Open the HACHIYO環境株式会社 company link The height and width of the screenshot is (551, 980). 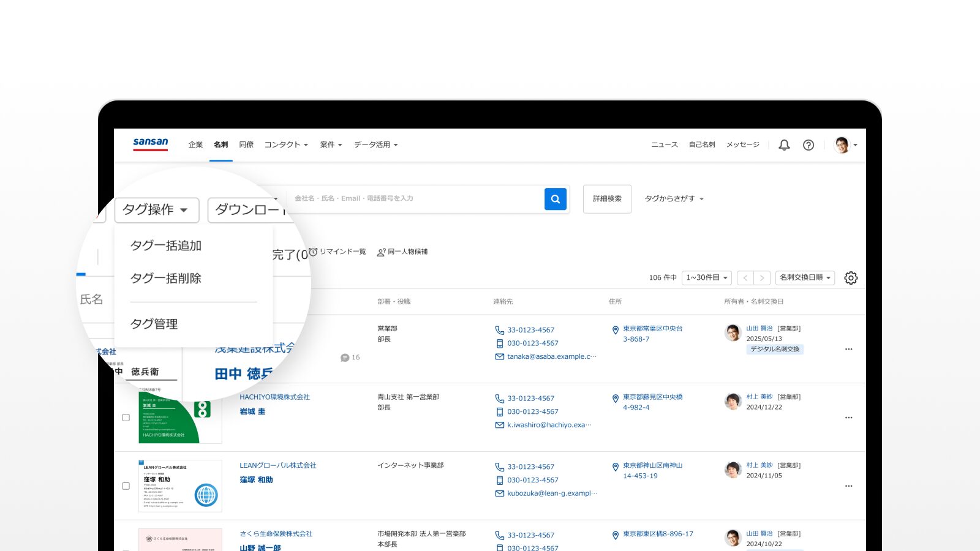[274, 397]
